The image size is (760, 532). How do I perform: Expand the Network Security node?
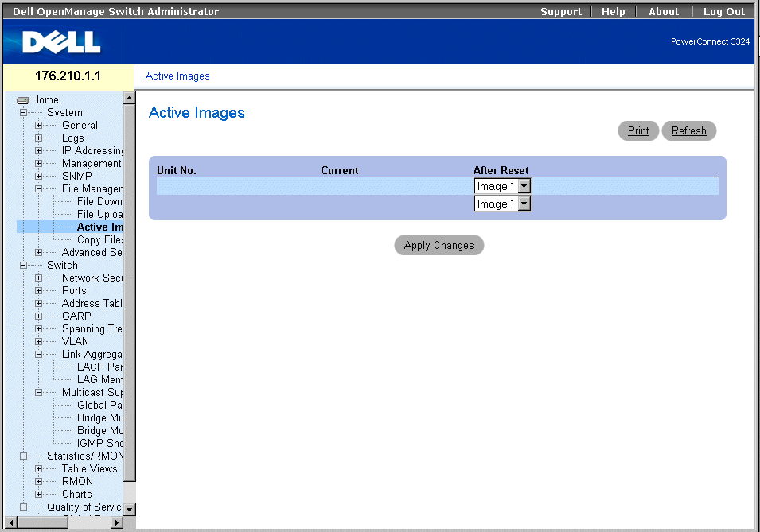coord(38,278)
